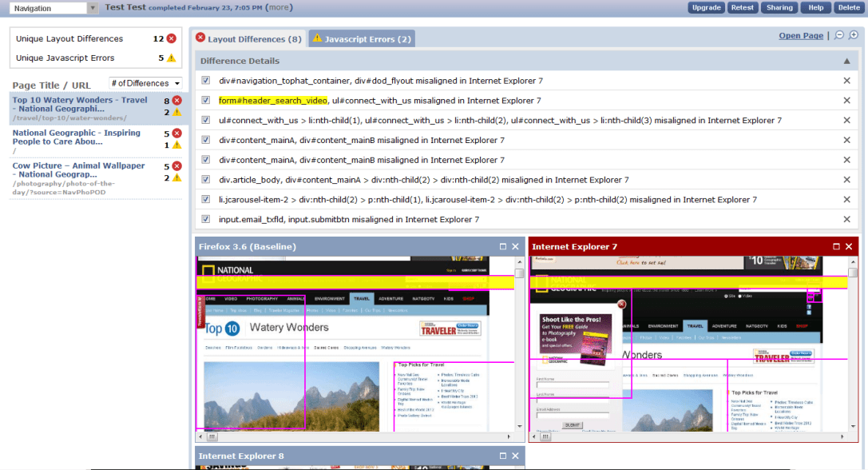The width and height of the screenshot is (868, 470).
Task: Click red error icon beside Unique Layout Differences
Action: tap(172, 38)
